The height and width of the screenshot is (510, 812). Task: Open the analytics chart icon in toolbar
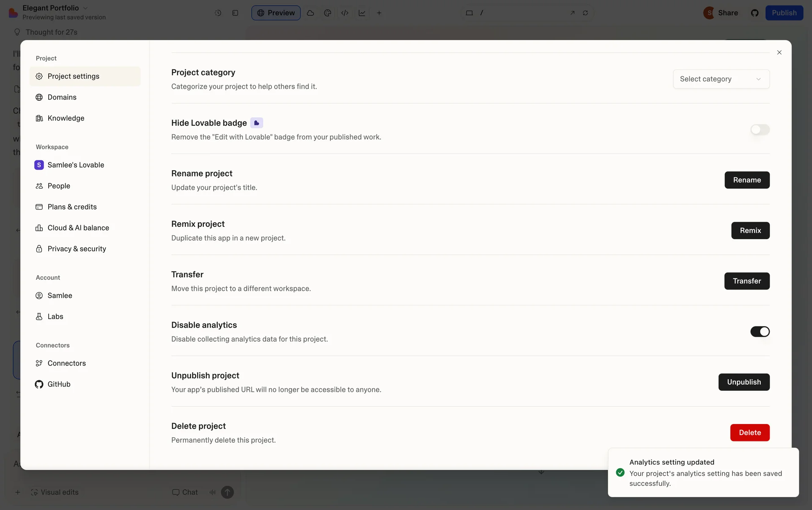click(x=362, y=13)
